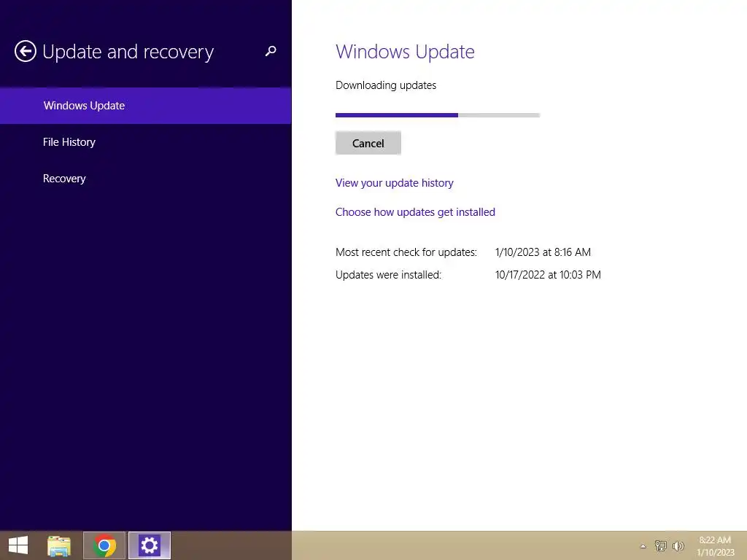Click 1/10/2023 at 8:16 AM value
The image size is (747, 560).
[x=543, y=252]
